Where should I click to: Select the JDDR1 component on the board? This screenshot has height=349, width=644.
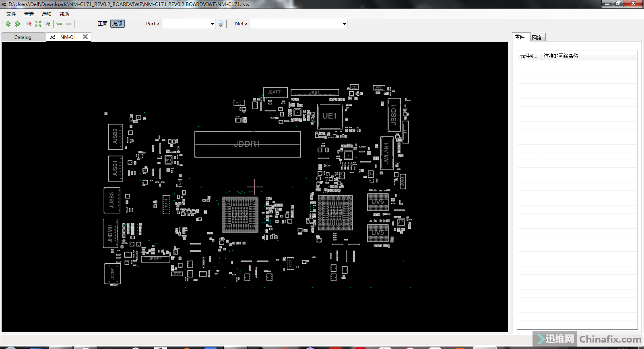(247, 144)
